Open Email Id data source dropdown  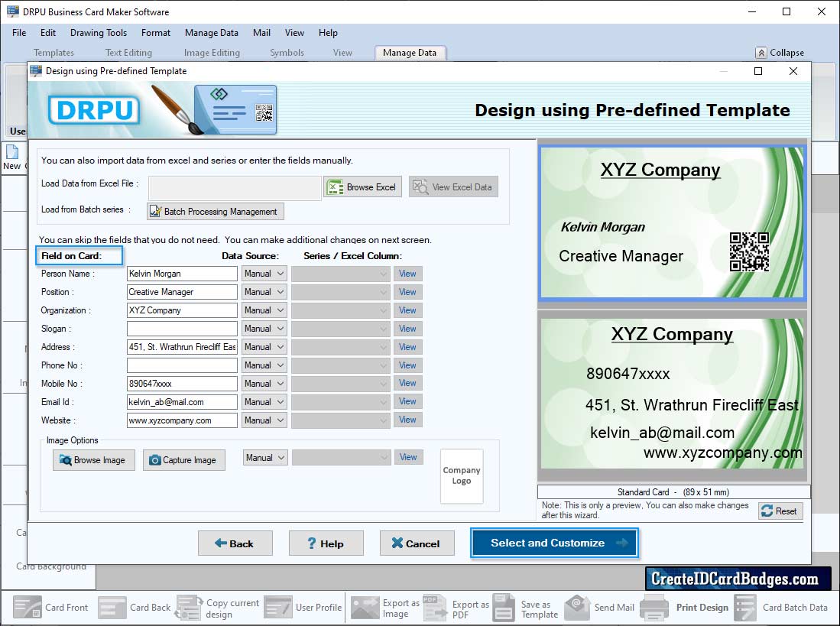pyautogui.click(x=264, y=401)
